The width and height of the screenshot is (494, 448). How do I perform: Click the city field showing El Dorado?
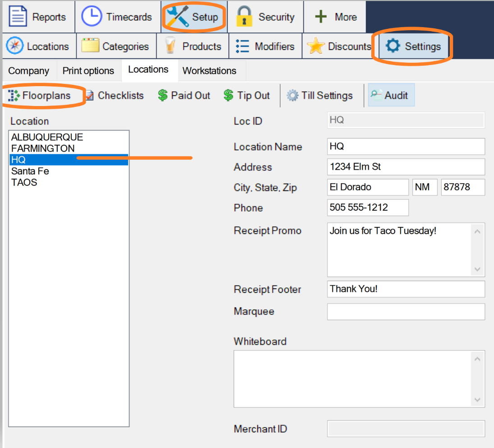coord(368,187)
